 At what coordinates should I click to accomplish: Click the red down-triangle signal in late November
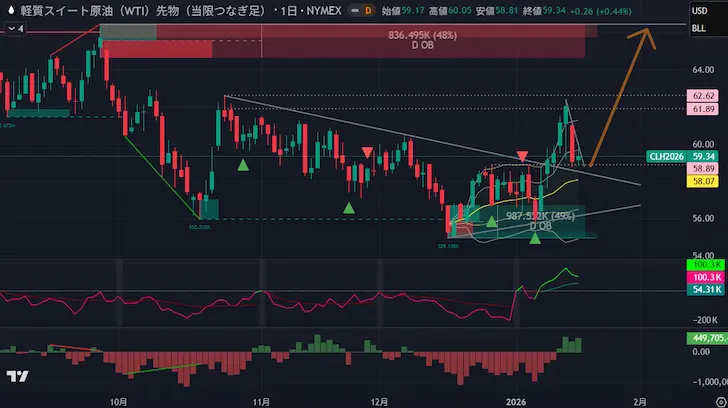368,152
